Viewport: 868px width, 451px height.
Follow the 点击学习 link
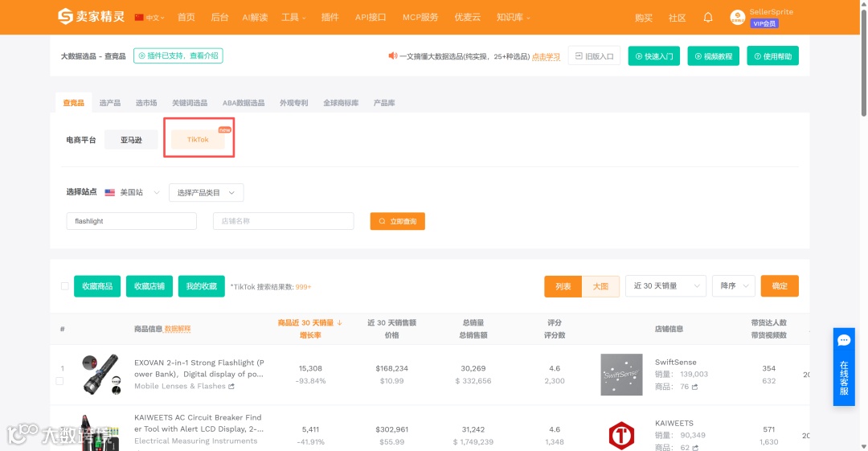click(x=546, y=56)
